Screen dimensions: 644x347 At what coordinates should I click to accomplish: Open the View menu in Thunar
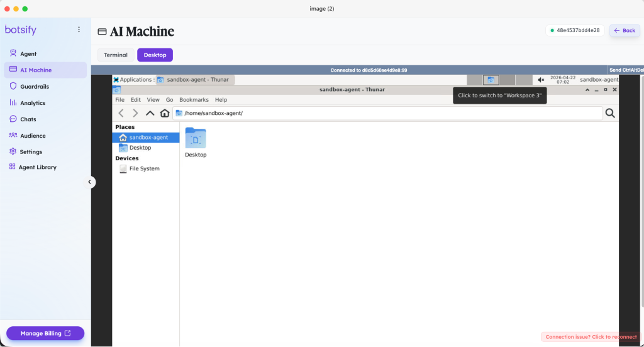[x=153, y=100]
